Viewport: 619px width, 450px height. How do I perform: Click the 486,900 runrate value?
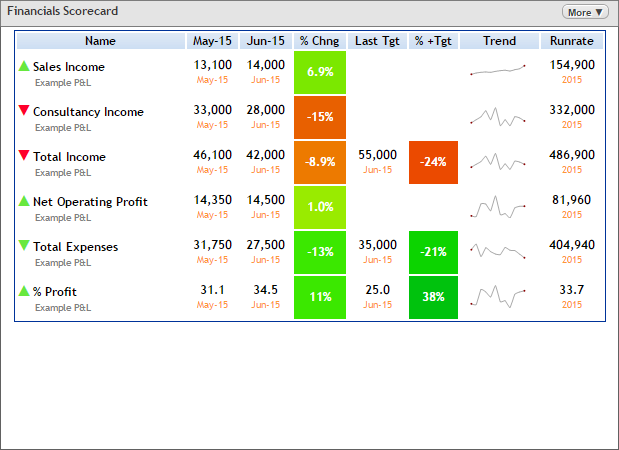(572, 155)
